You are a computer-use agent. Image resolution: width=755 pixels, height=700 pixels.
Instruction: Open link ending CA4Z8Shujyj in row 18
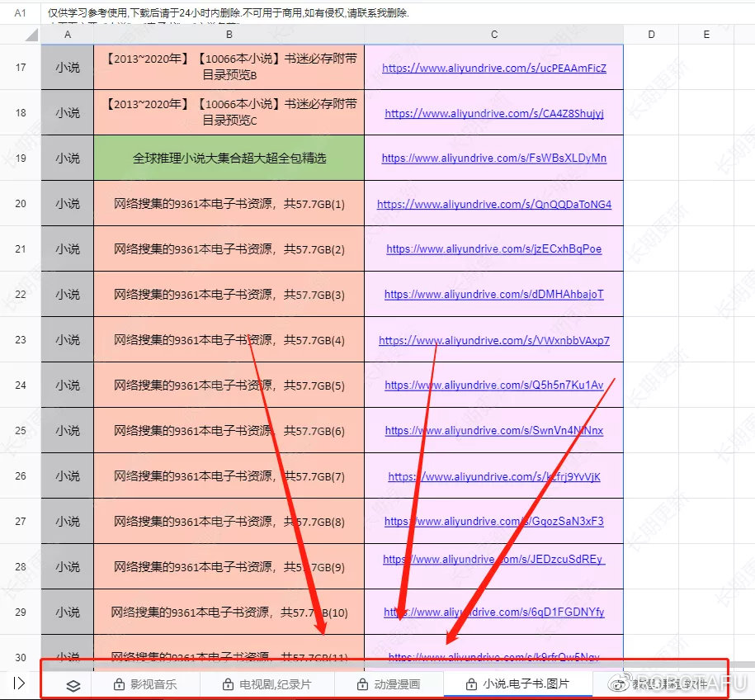494,113
